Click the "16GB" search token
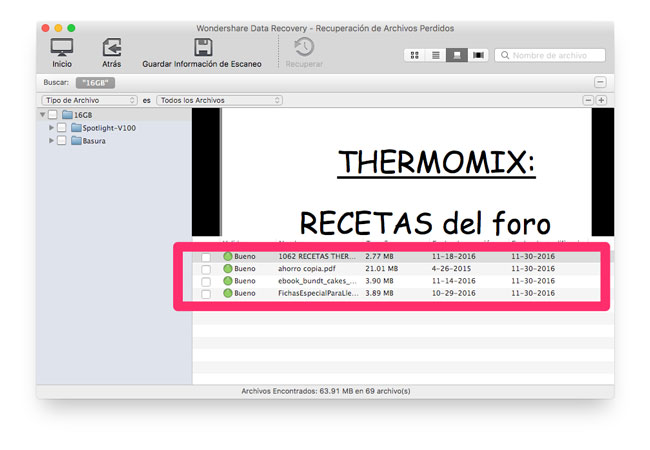The height and width of the screenshot is (450, 650). click(x=95, y=82)
